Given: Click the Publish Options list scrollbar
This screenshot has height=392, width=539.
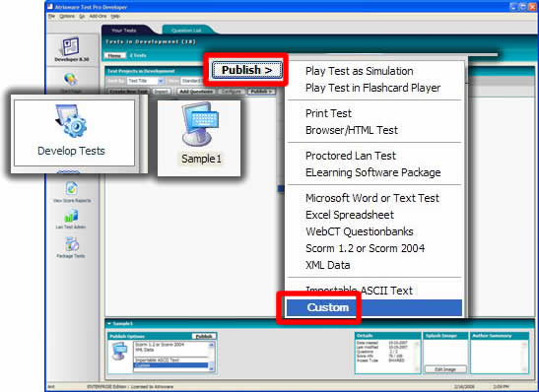Looking at the screenshot, I should (212, 357).
